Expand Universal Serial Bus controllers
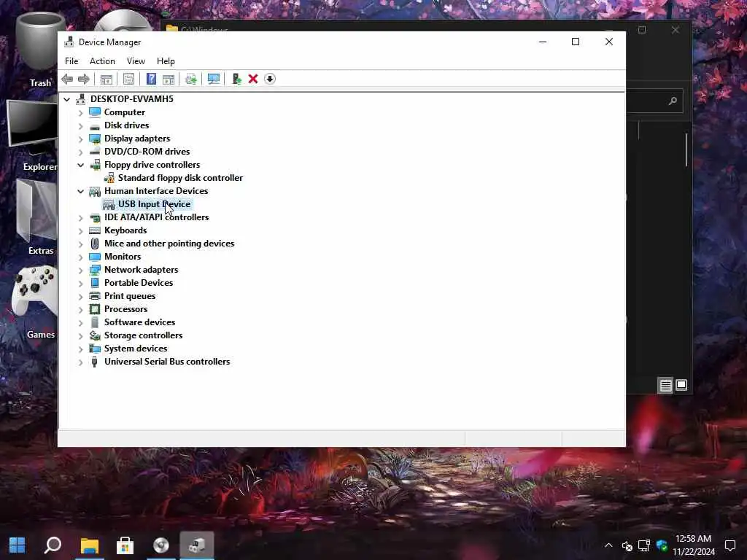747x560 pixels. pyautogui.click(x=80, y=362)
